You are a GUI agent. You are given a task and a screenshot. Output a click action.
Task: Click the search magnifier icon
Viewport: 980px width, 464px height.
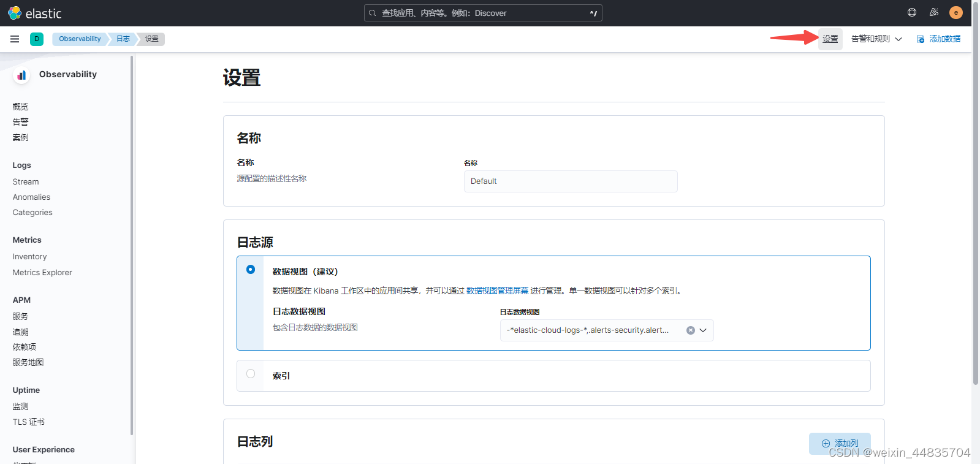coord(372,13)
